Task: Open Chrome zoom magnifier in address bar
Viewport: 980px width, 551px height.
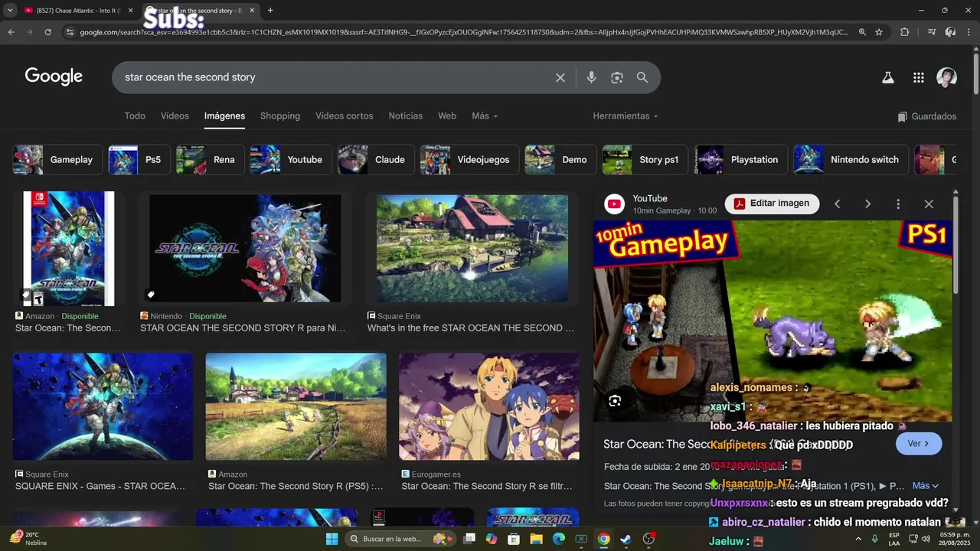Action: (x=862, y=32)
